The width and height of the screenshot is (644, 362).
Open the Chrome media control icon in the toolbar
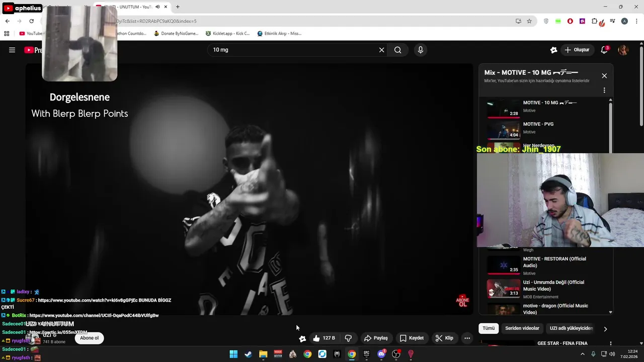pyautogui.click(x=612, y=21)
